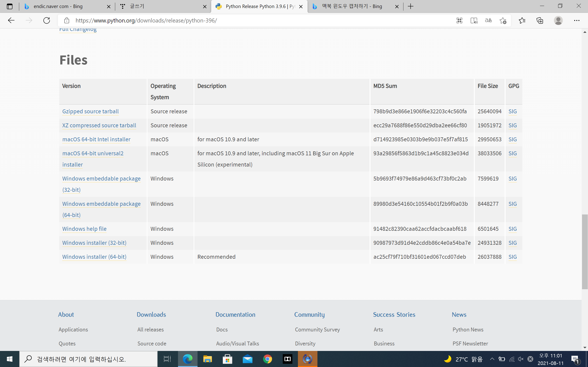
Task: Click the back navigation arrow
Action: 11,20
